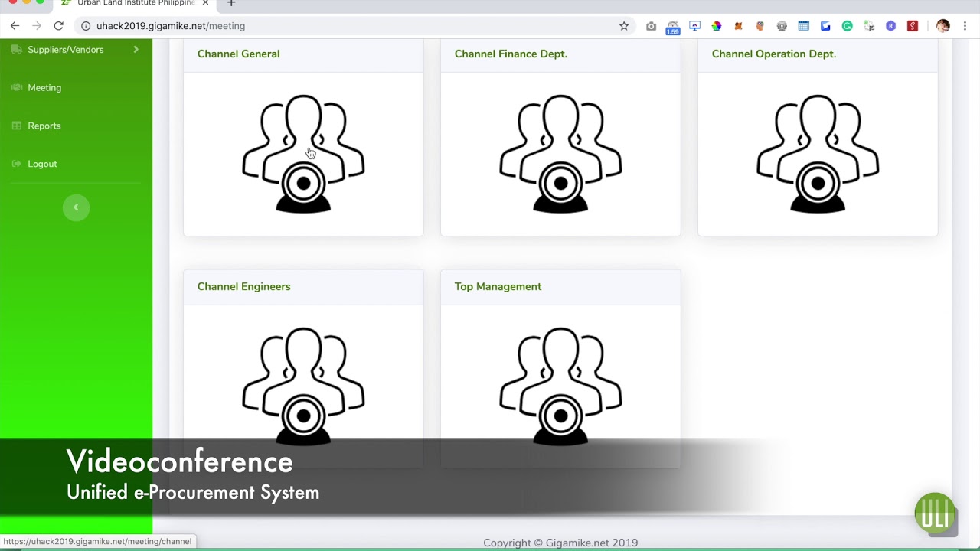
Task: Click the calendar grid extension icon
Action: click(x=803, y=26)
